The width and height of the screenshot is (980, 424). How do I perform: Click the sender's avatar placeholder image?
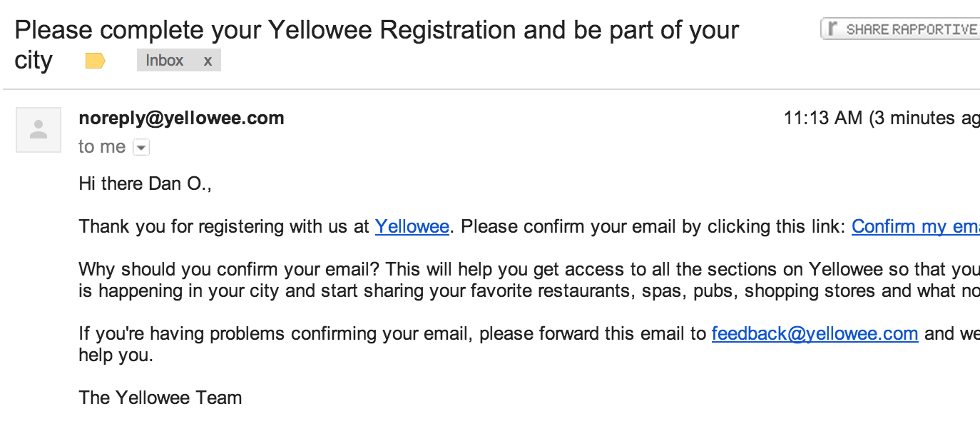[39, 130]
